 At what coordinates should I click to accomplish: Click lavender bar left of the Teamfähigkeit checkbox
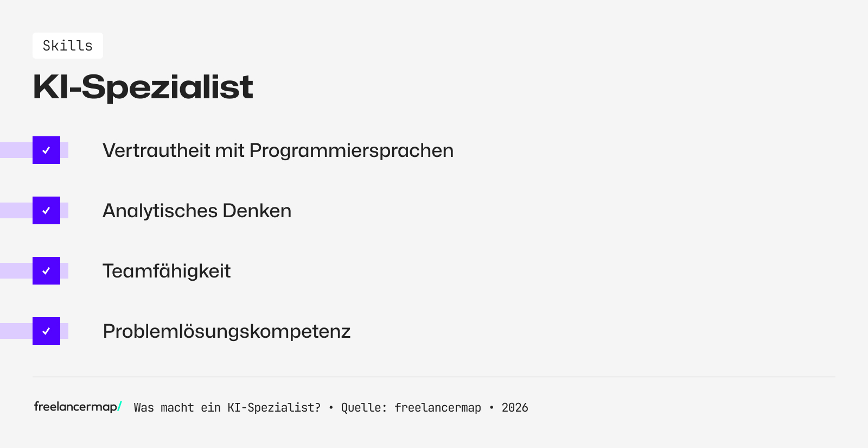click(x=16, y=271)
